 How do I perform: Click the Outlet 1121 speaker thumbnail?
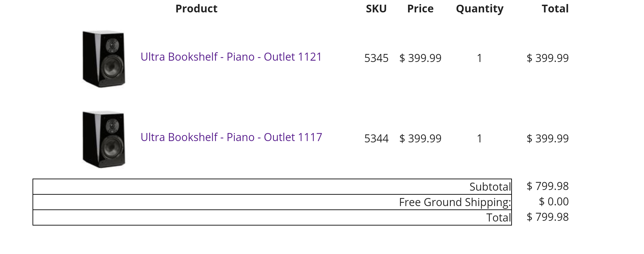(x=104, y=59)
